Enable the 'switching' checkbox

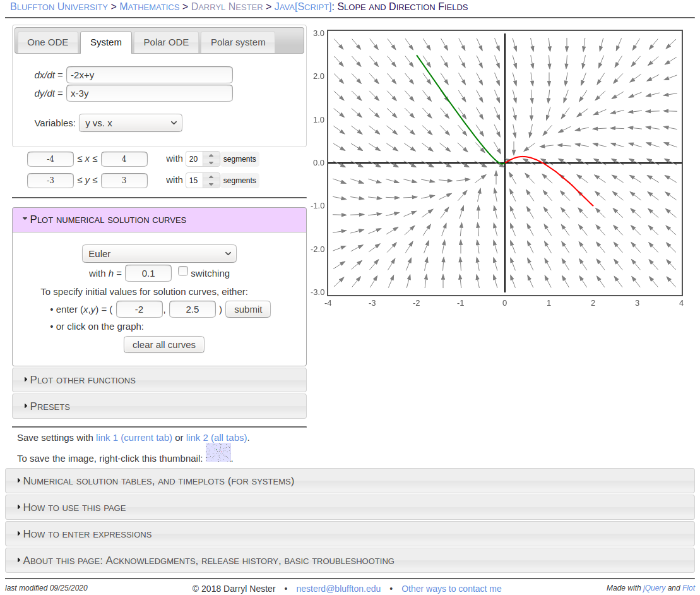[183, 272]
